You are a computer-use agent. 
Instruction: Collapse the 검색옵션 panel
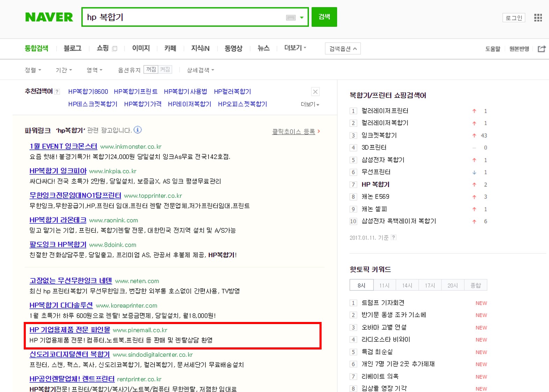(x=343, y=49)
